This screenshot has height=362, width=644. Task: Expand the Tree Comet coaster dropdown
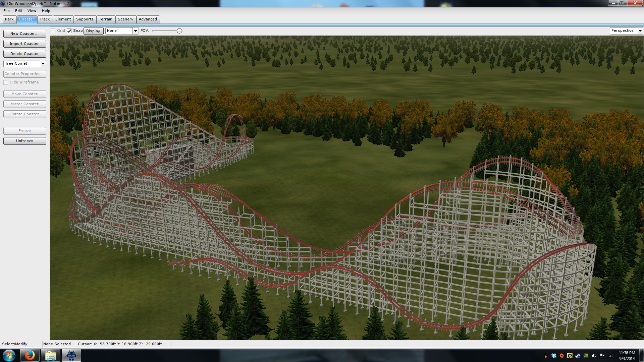coord(43,64)
